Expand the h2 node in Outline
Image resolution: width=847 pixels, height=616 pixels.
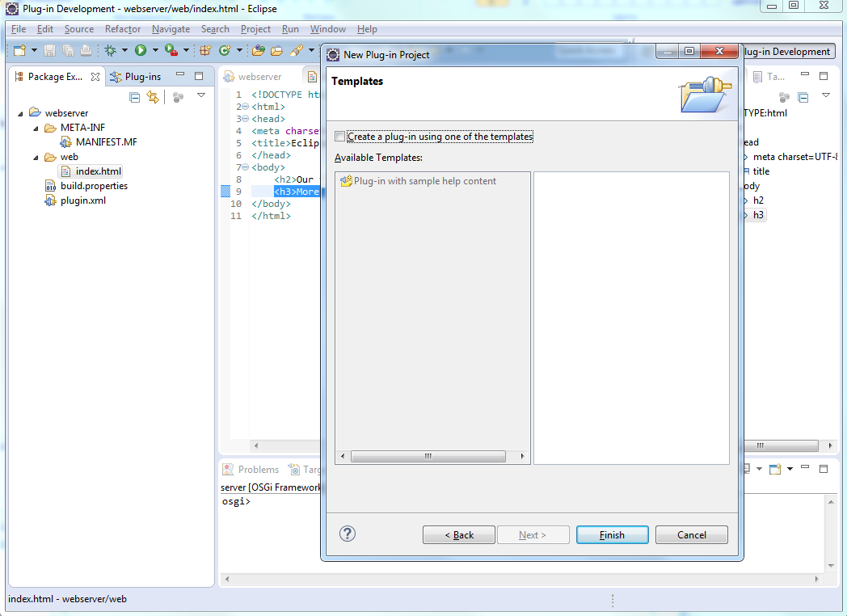pos(746,200)
